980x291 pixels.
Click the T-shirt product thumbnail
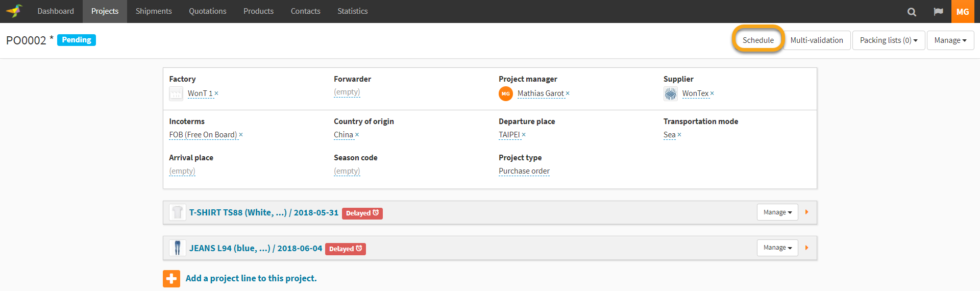click(x=177, y=212)
